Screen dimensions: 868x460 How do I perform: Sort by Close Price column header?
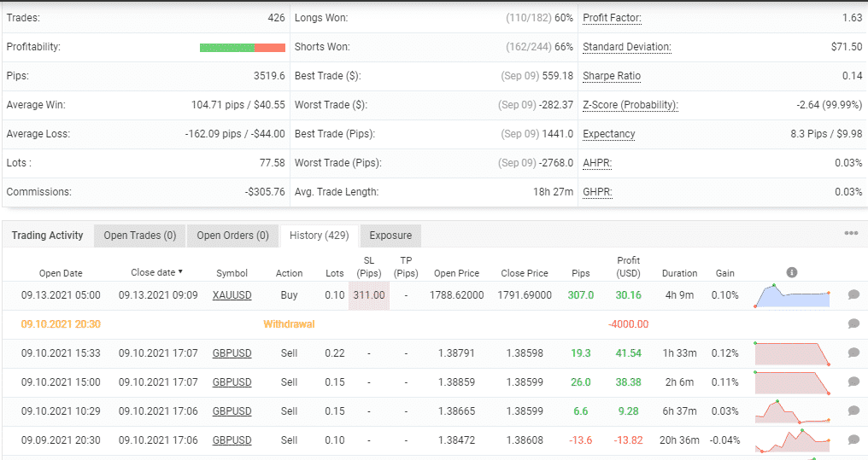pos(525,273)
